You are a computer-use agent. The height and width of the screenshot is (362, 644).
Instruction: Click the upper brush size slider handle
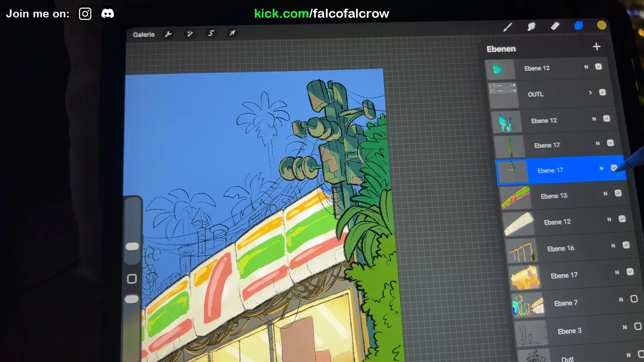click(132, 246)
